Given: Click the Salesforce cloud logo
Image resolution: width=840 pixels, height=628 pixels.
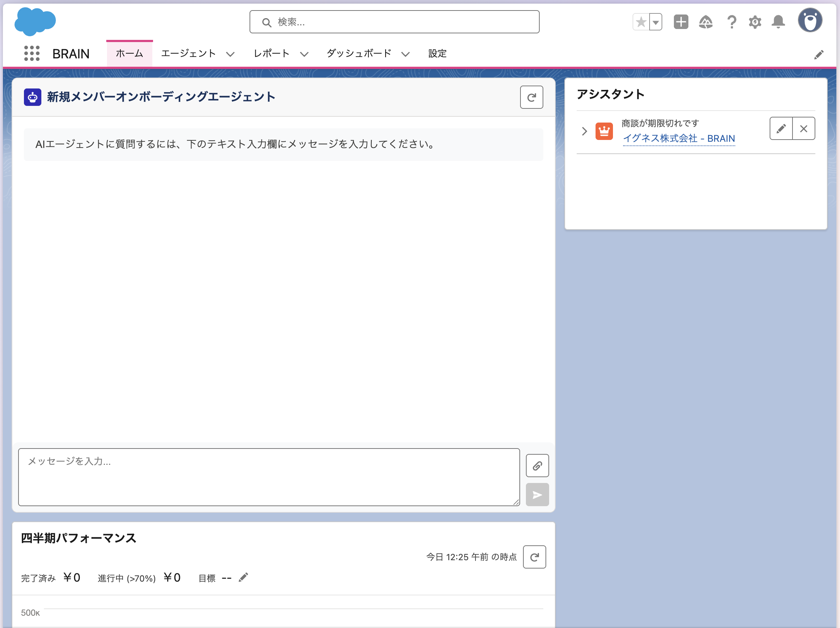Looking at the screenshot, I should click(35, 22).
